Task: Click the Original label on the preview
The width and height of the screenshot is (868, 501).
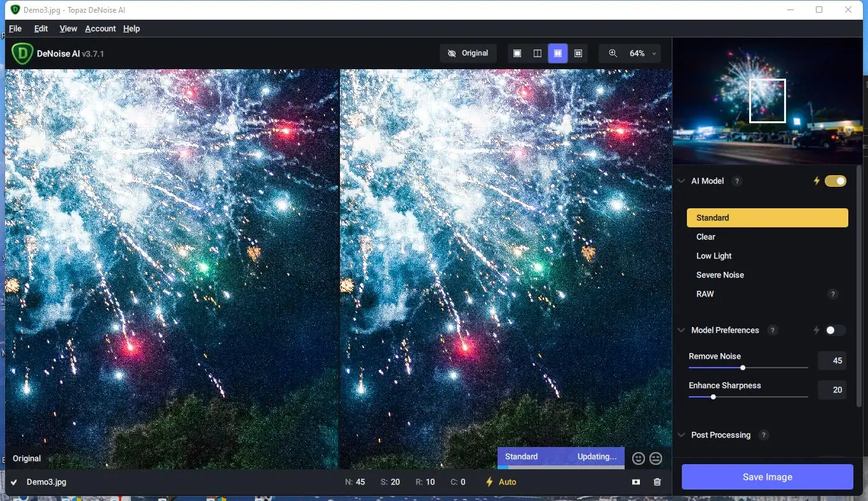Action: [x=27, y=458]
